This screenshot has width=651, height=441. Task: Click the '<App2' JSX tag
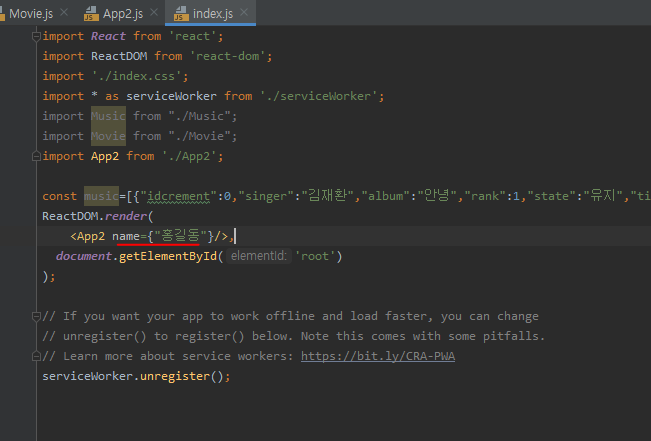pyautogui.click(x=87, y=236)
